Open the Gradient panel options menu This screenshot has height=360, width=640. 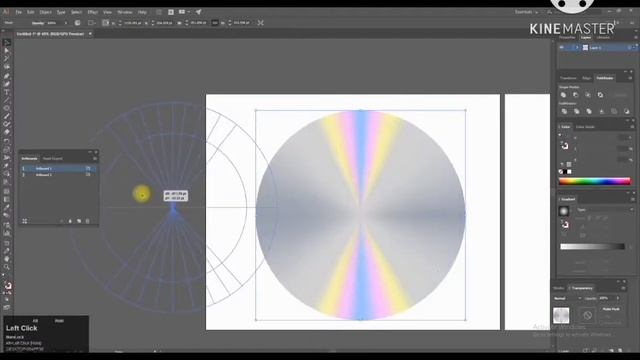tap(632, 199)
